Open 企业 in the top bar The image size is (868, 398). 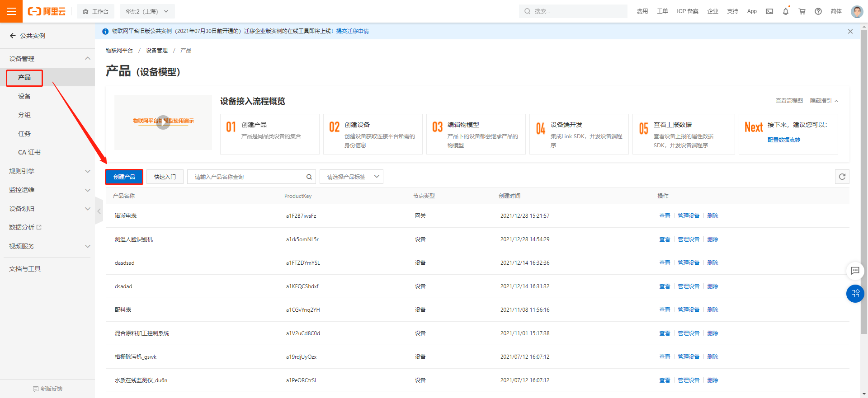pos(713,11)
